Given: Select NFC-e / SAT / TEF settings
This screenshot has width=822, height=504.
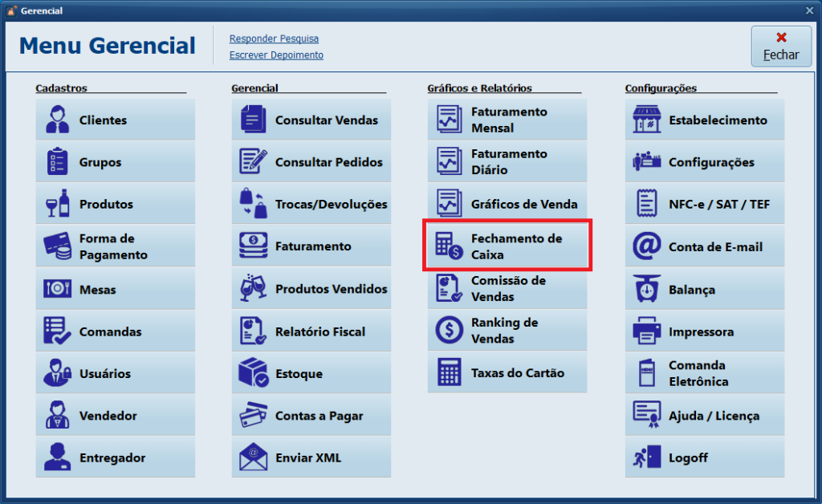Looking at the screenshot, I should coord(705,204).
